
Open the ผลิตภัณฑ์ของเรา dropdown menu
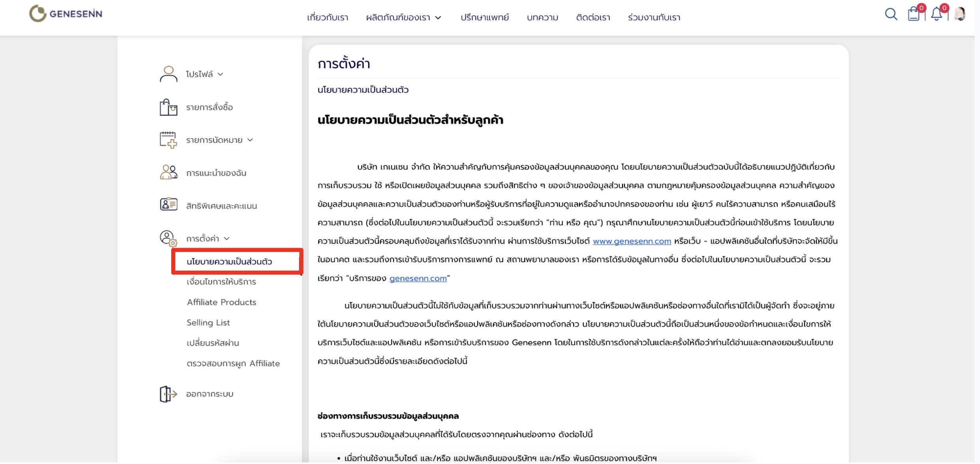pos(403,18)
